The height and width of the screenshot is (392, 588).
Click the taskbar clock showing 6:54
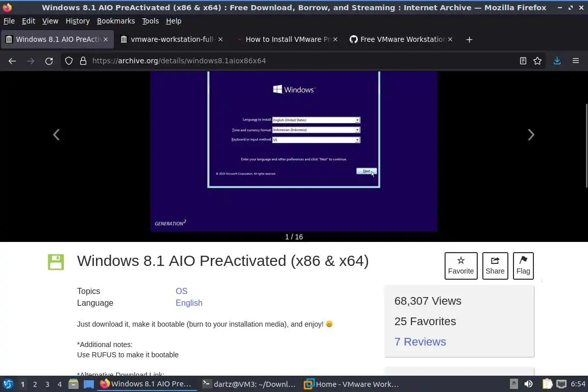click(x=578, y=384)
